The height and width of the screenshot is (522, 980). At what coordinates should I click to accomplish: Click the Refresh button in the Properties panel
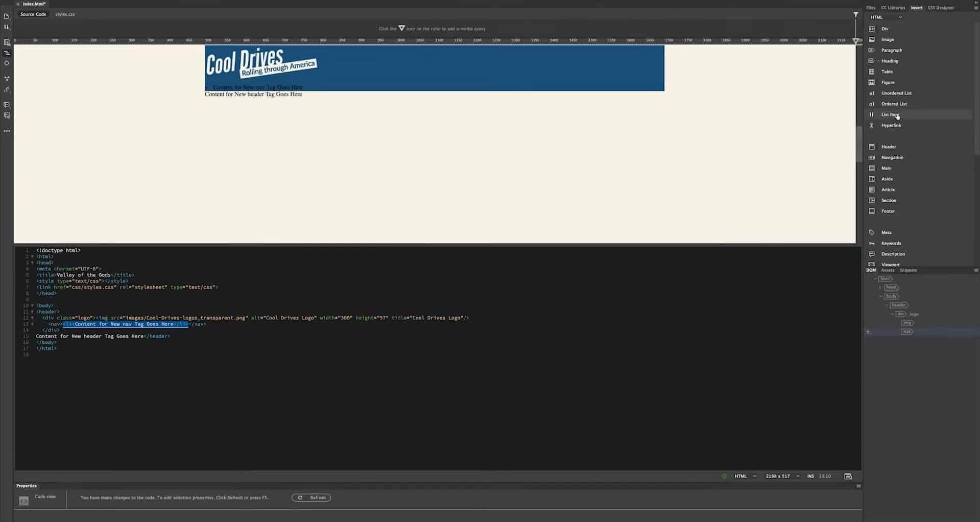click(311, 497)
